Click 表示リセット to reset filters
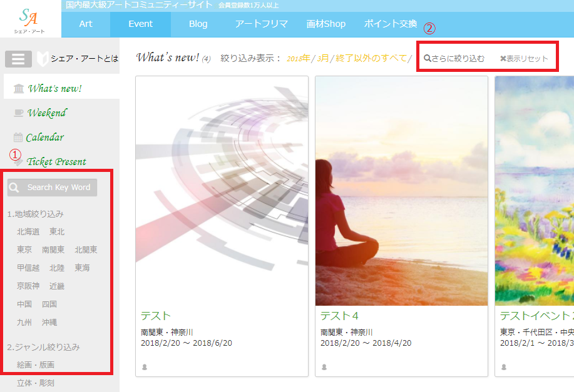Screen dimensions: 574x392 coord(524,59)
